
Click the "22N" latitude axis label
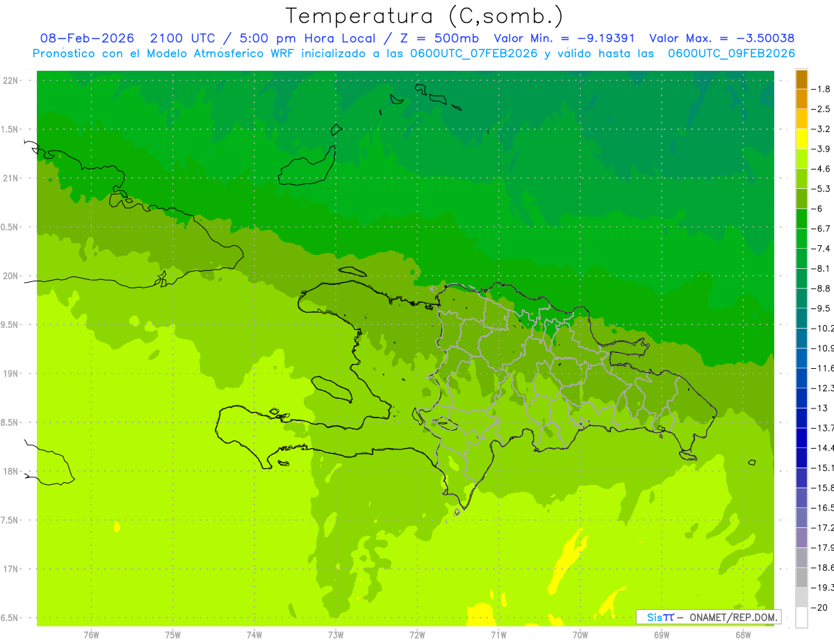click(12, 81)
